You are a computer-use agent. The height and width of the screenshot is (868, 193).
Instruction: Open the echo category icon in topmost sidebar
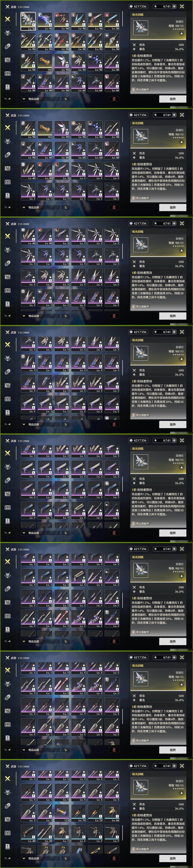pyautogui.click(x=7, y=33)
